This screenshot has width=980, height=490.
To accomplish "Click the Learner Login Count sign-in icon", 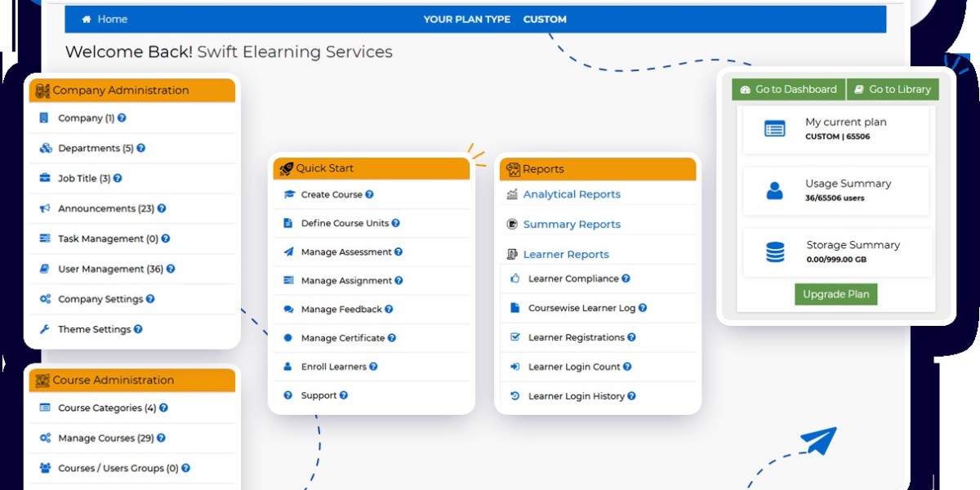I will tap(514, 367).
